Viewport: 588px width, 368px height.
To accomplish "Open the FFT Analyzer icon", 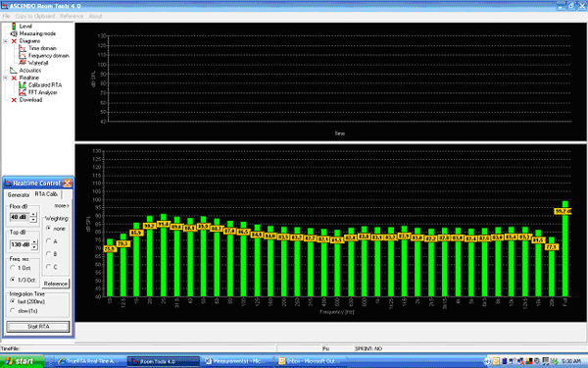I will click(x=23, y=92).
